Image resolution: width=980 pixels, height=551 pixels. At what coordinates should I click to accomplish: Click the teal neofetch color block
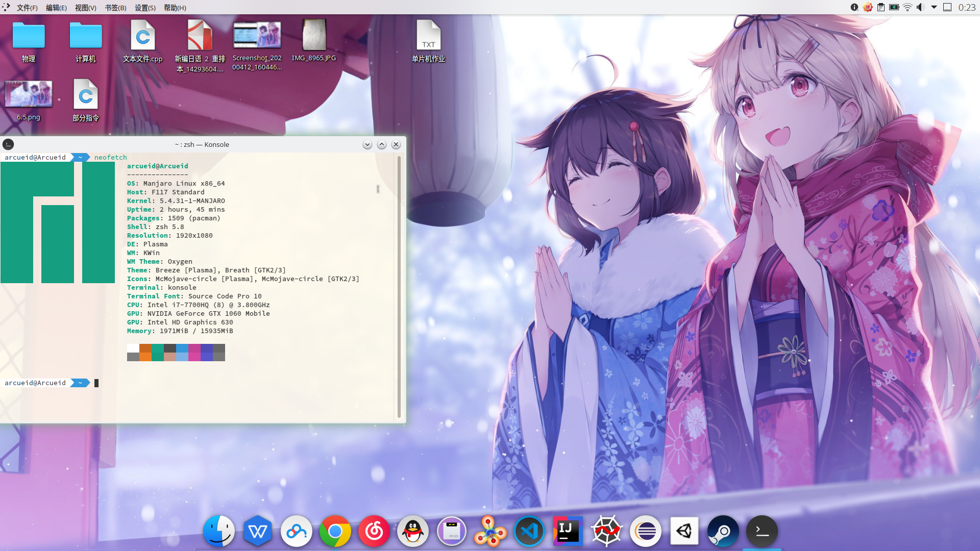pos(158,353)
